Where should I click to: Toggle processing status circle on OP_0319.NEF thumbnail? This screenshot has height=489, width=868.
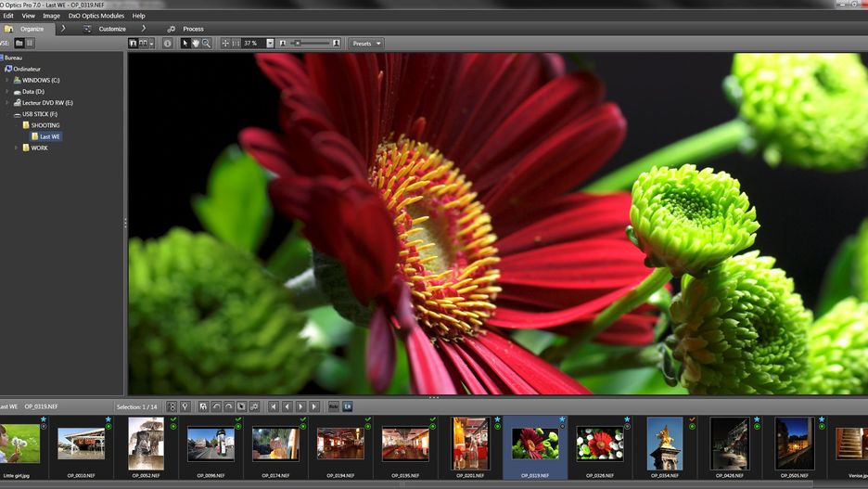562,426
